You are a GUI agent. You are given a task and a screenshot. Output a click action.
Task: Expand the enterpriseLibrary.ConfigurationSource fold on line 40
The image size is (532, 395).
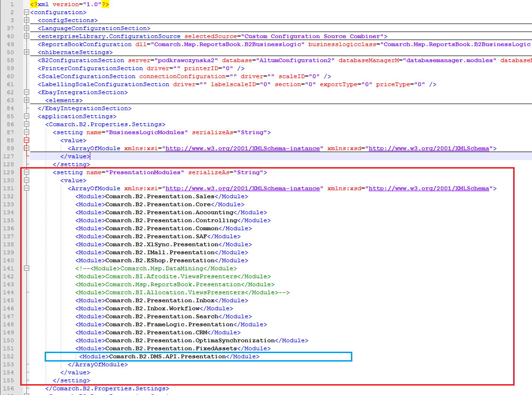(26, 36)
